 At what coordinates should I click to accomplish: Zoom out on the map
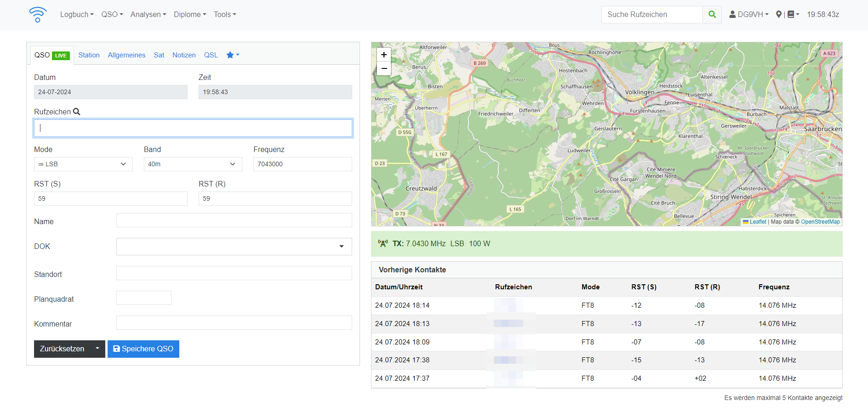tap(384, 68)
